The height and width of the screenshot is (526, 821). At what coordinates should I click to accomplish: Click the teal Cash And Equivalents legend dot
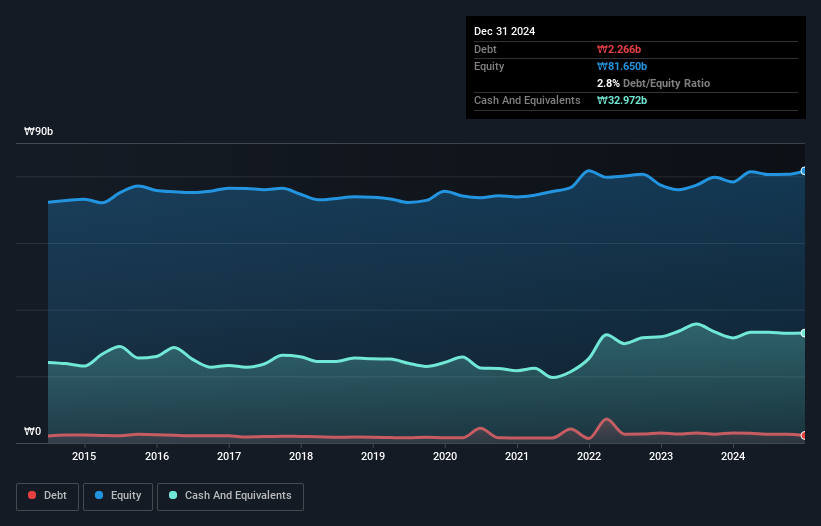pyautogui.click(x=173, y=495)
